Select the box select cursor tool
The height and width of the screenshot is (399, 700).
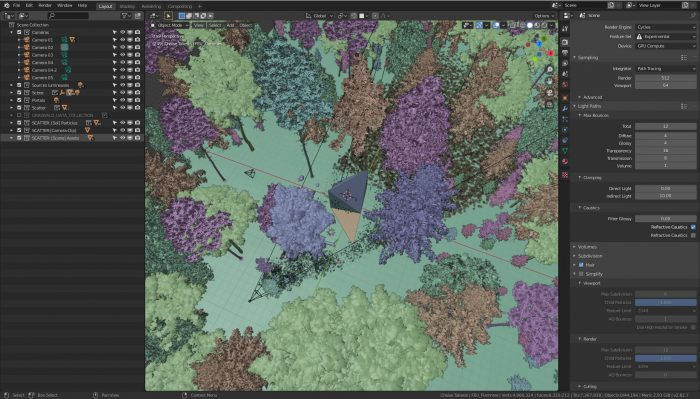tap(168, 16)
